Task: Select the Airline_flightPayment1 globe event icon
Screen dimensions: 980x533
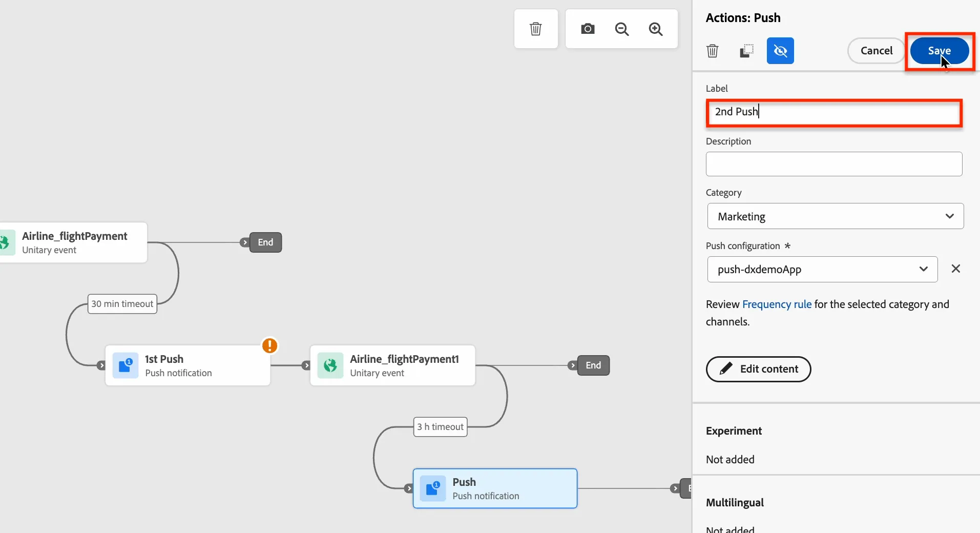Action: click(x=330, y=365)
